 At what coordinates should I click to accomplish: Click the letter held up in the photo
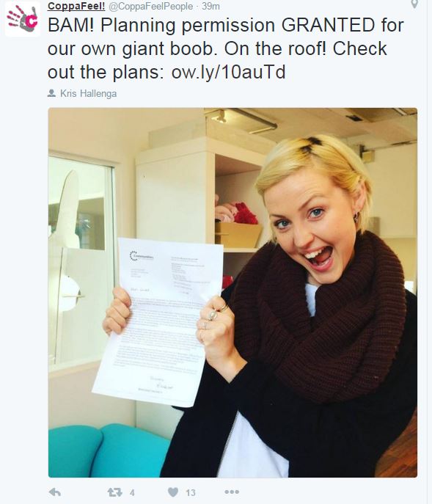coord(158,322)
